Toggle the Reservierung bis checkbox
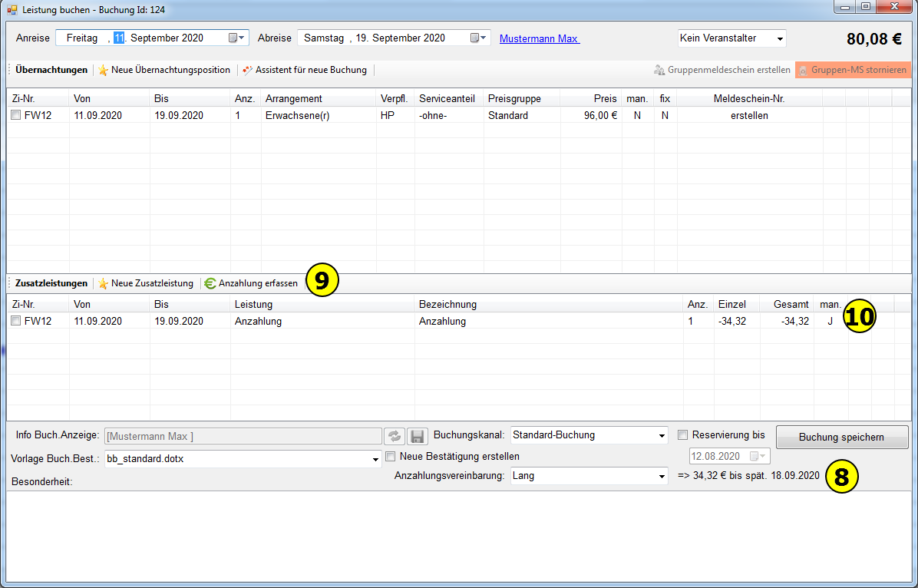Viewport: 918px width, 588px height. click(682, 435)
